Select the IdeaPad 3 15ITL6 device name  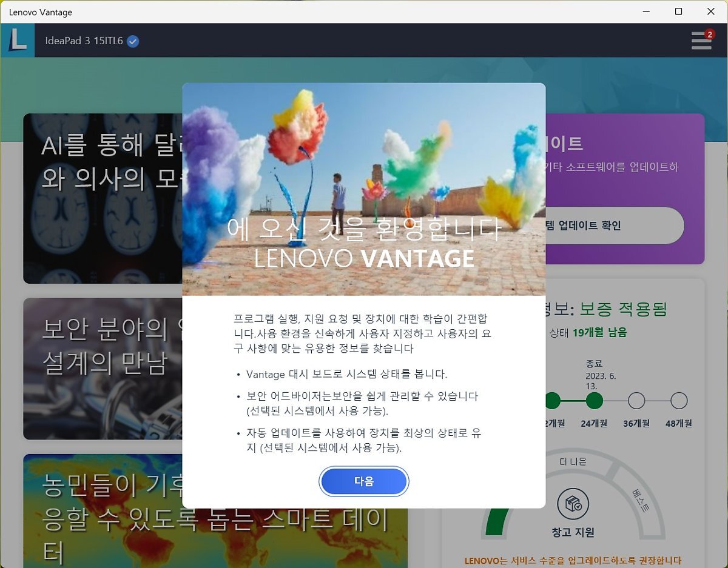pos(84,41)
